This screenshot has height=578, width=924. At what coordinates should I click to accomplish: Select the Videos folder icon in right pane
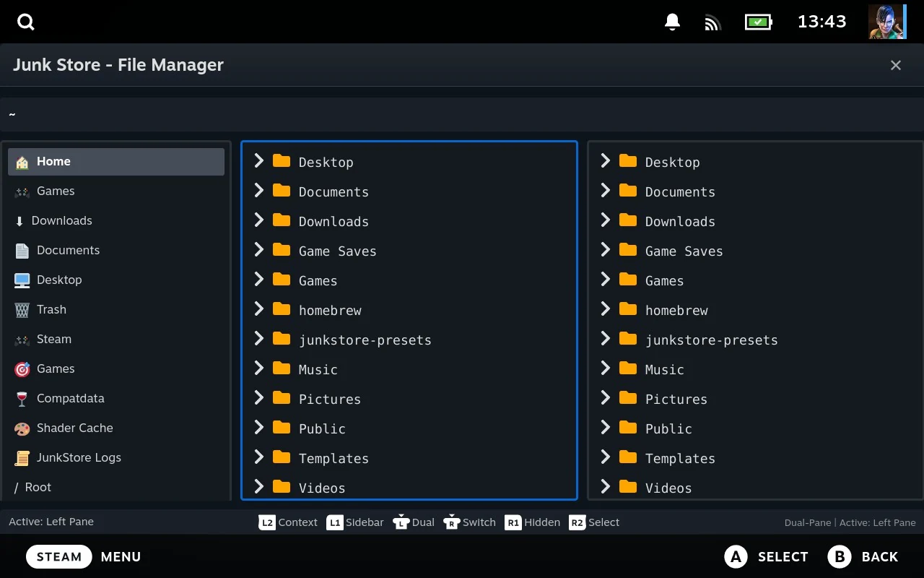(628, 487)
